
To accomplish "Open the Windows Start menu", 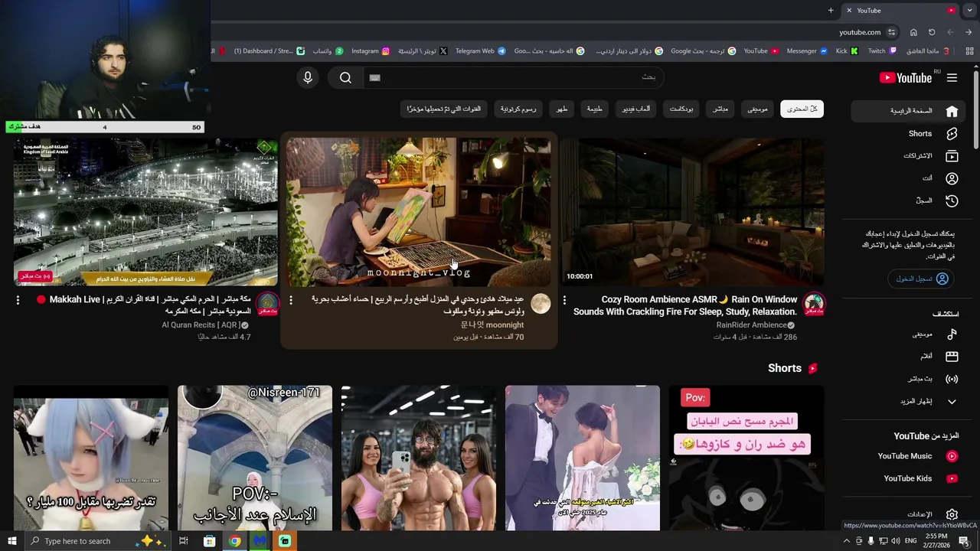I will 11,541.
